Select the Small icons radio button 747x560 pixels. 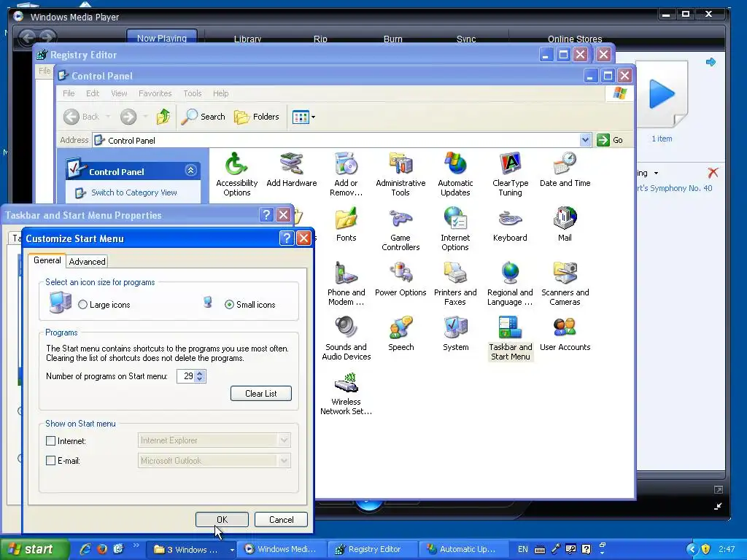coord(229,305)
